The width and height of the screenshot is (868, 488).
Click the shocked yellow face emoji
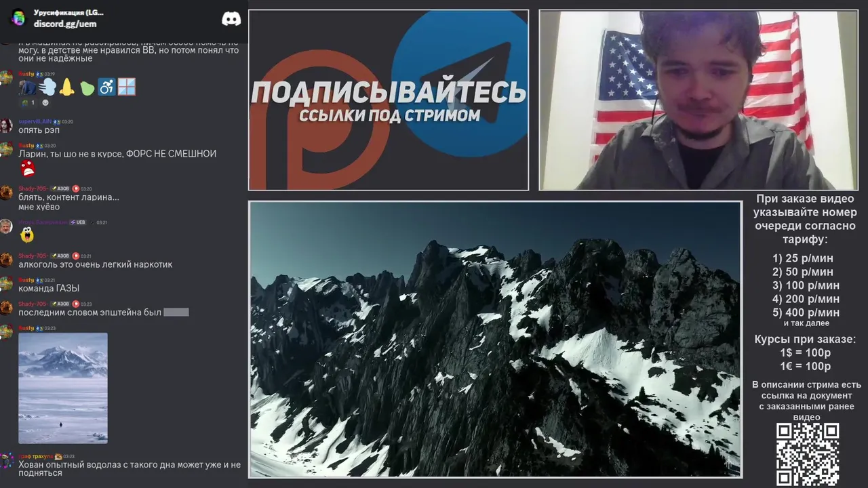tap(27, 235)
